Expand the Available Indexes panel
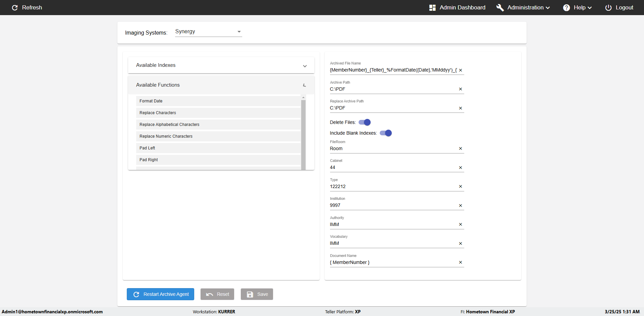644x316 pixels. click(305, 66)
